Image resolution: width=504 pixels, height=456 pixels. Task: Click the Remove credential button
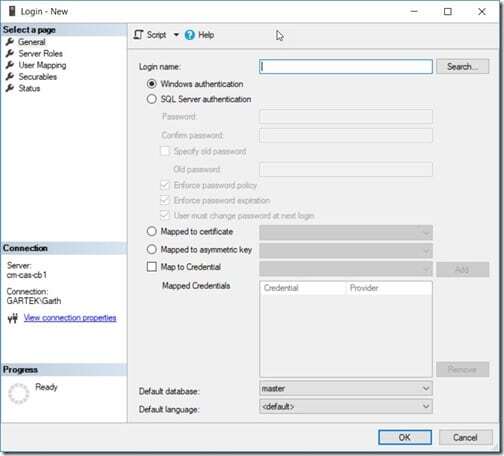(x=463, y=369)
